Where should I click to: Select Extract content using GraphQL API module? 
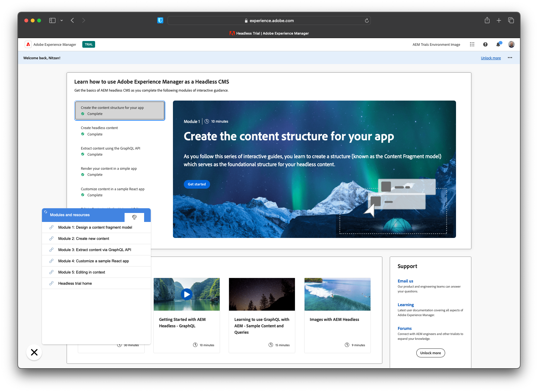[120, 151]
